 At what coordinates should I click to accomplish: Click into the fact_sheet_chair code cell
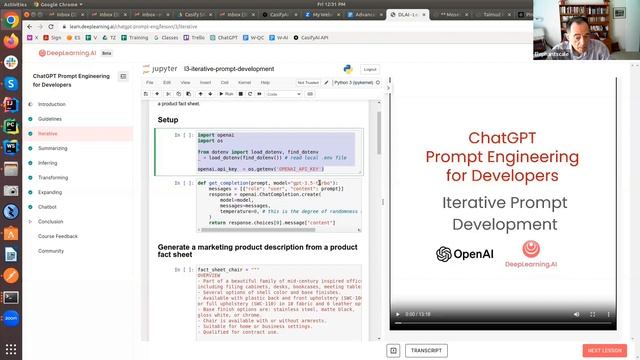pos(279,302)
